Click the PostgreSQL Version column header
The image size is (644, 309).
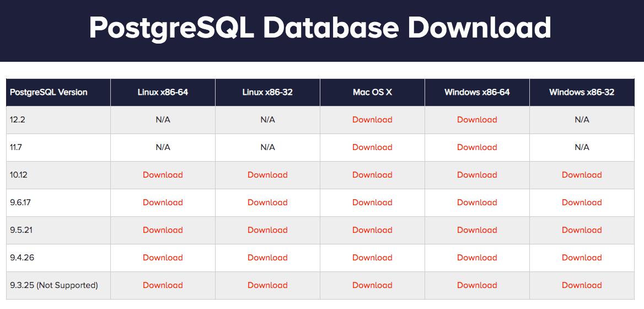[x=49, y=92]
